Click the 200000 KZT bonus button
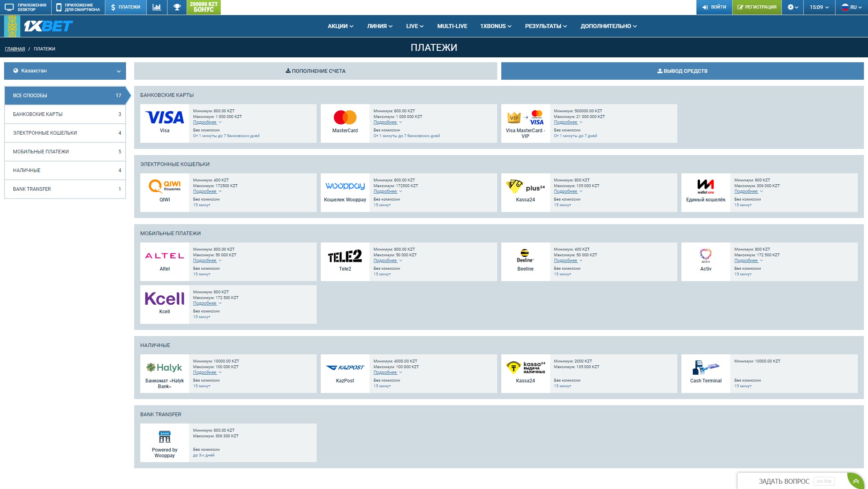This screenshot has height=489, width=868. [x=204, y=7]
